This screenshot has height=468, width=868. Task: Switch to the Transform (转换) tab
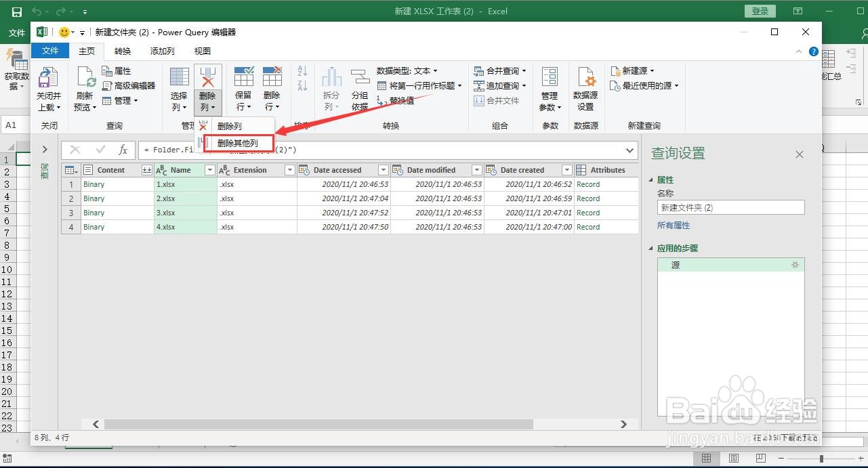pyautogui.click(x=123, y=51)
